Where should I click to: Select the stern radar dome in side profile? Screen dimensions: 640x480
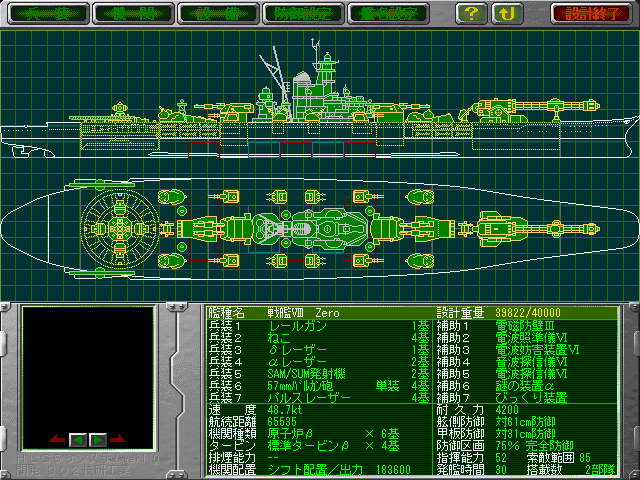pyautogui.click(x=120, y=109)
